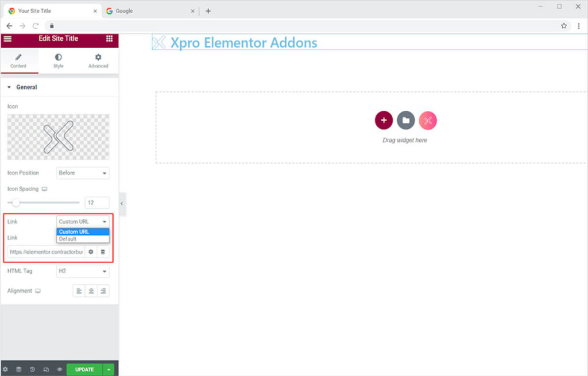Switch to responsive mode icon

click(46, 370)
